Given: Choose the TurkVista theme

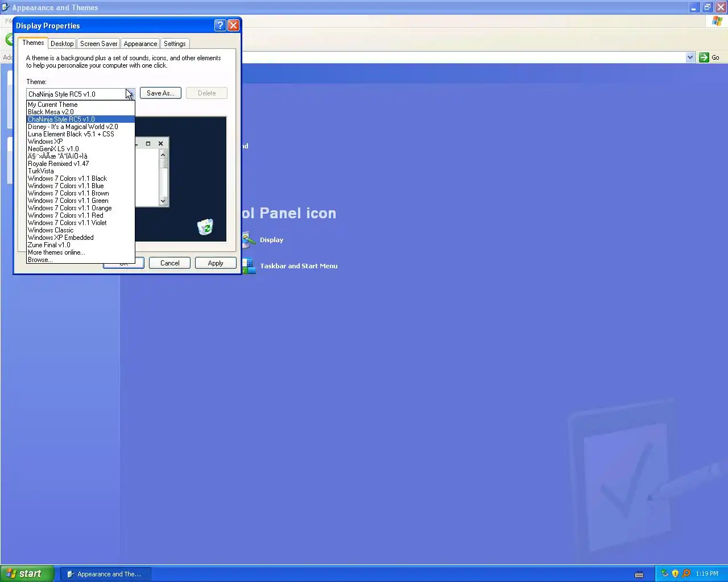Looking at the screenshot, I should pyautogui.click(x=80, y=171).
